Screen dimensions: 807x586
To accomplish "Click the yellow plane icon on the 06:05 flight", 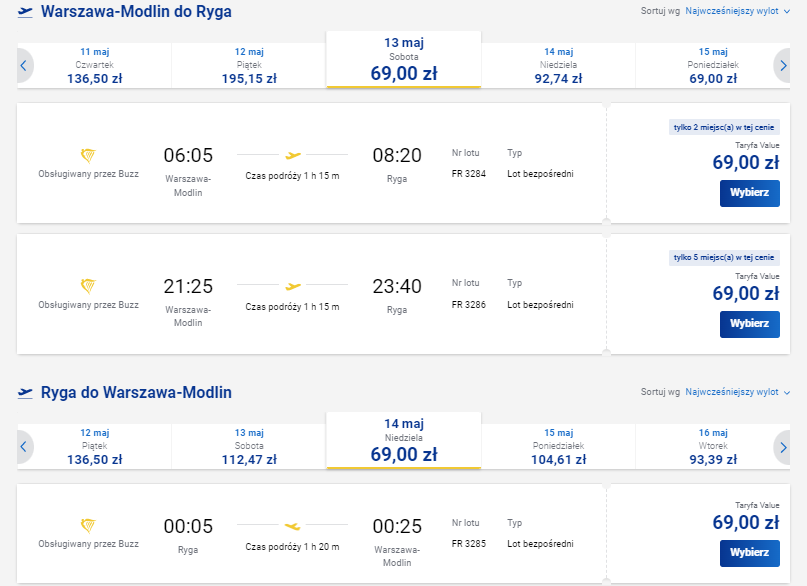I will (x=293, y=154).
